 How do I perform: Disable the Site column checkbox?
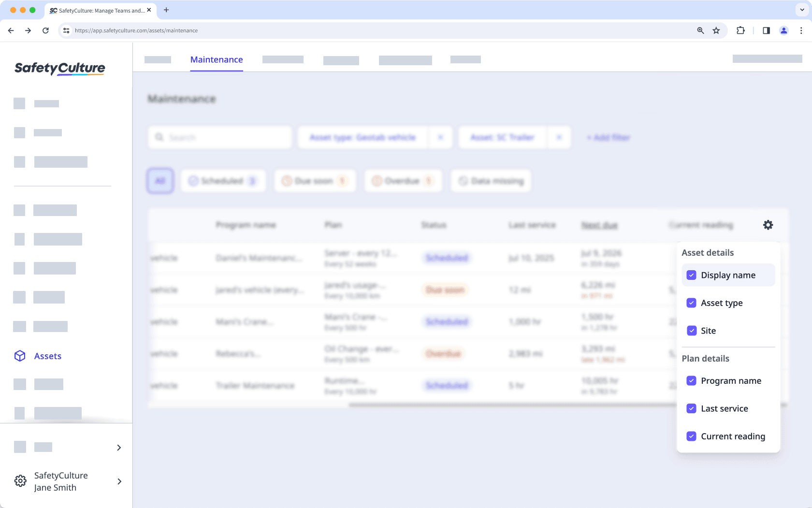pos(692,331)
